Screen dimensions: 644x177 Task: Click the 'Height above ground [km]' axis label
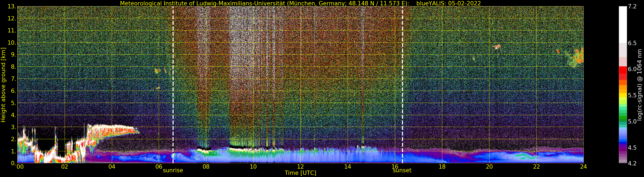pyautogui.click(x=3, y=85)
